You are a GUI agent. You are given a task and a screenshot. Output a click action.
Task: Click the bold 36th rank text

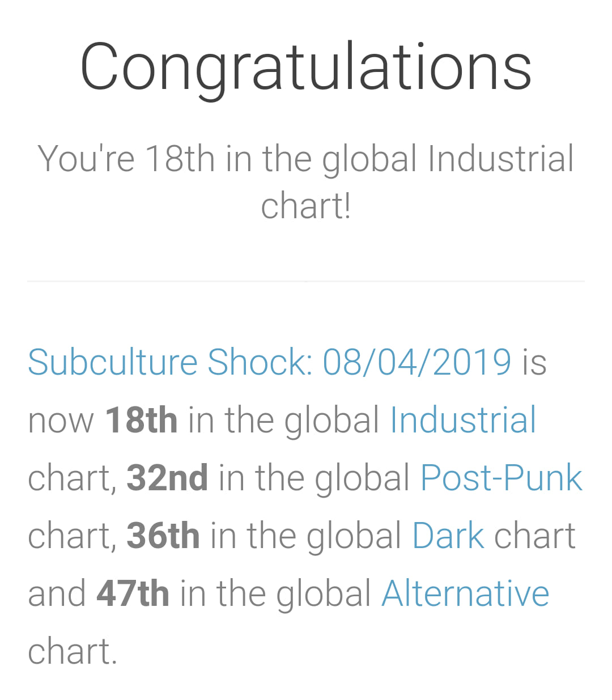(163, 536)
